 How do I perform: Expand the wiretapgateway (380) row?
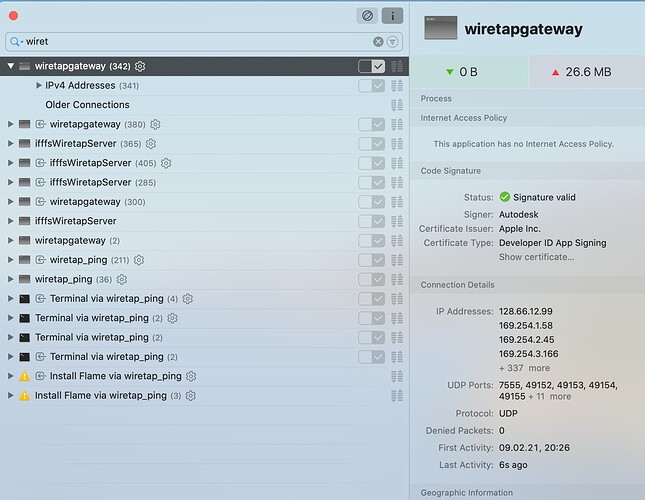11,124
